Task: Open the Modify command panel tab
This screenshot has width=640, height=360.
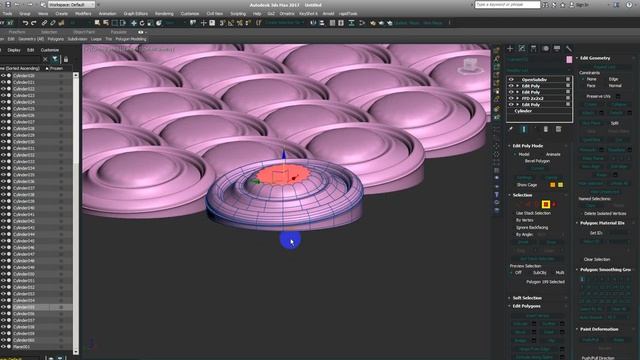Action: (522, 49)
